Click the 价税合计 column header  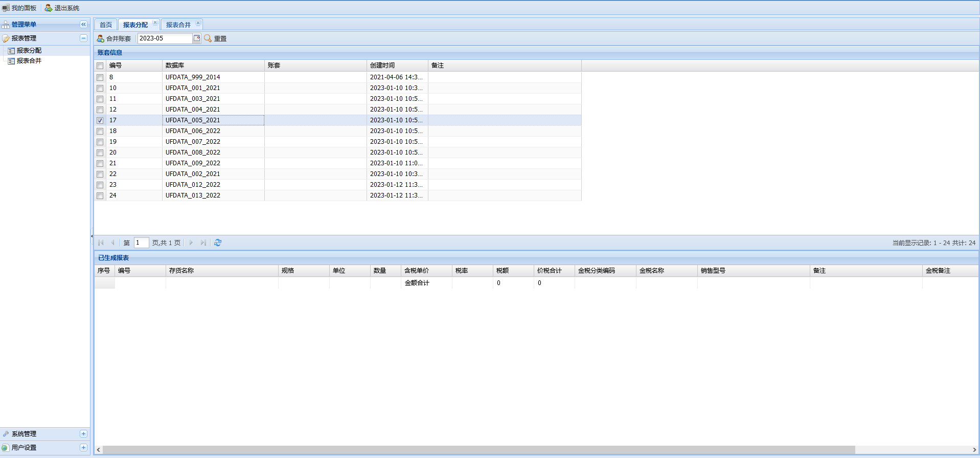coord(555,271)
